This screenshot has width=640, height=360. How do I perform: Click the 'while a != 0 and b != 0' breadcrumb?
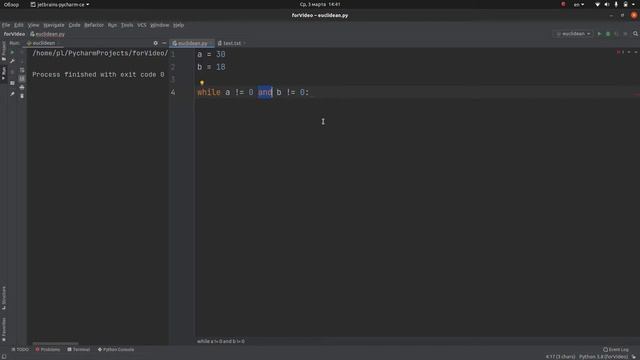pos(221,341)
